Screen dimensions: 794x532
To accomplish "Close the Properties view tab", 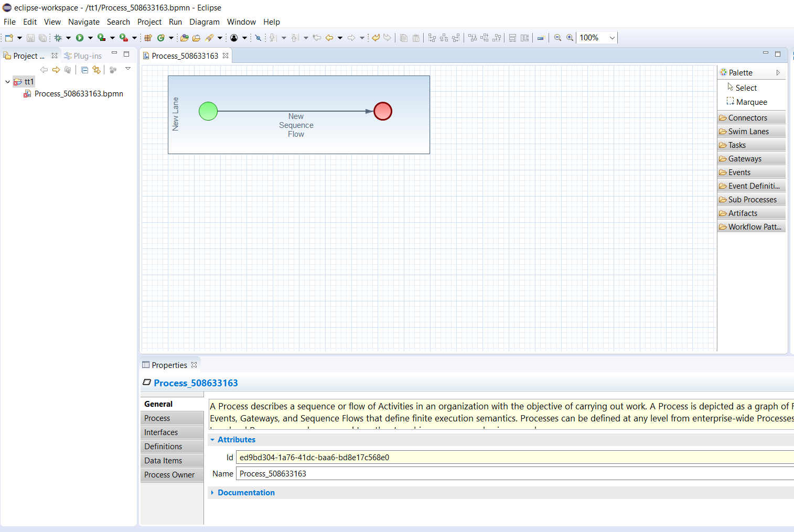I will pyautogui.click(x=194, y=365).
